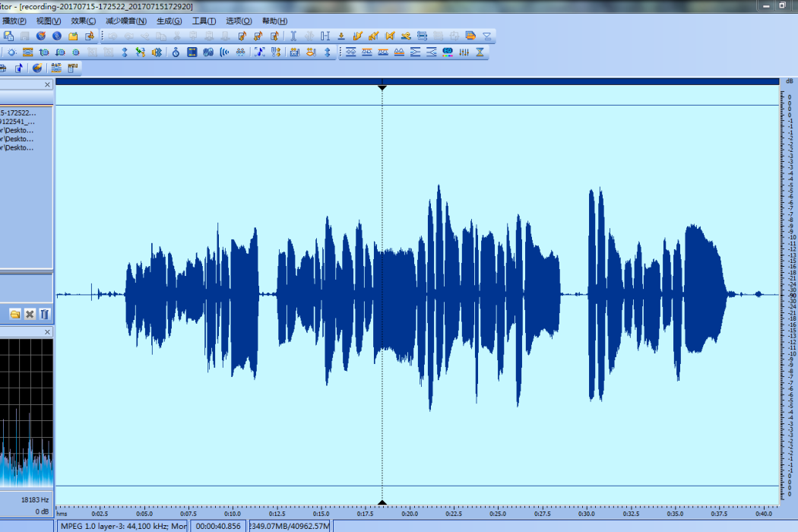Click the zoom icon with the down arrow
798x532 pixels.
click(x=60, y=52)
